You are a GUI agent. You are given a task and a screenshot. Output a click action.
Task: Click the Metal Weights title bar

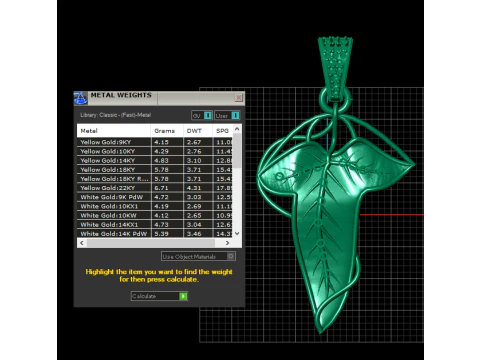159,98
